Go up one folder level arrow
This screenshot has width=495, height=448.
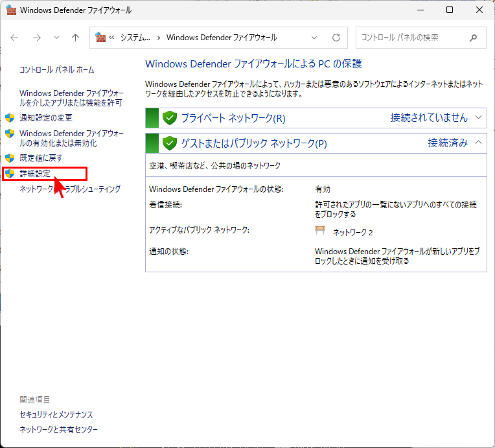[x=75, y=38]
